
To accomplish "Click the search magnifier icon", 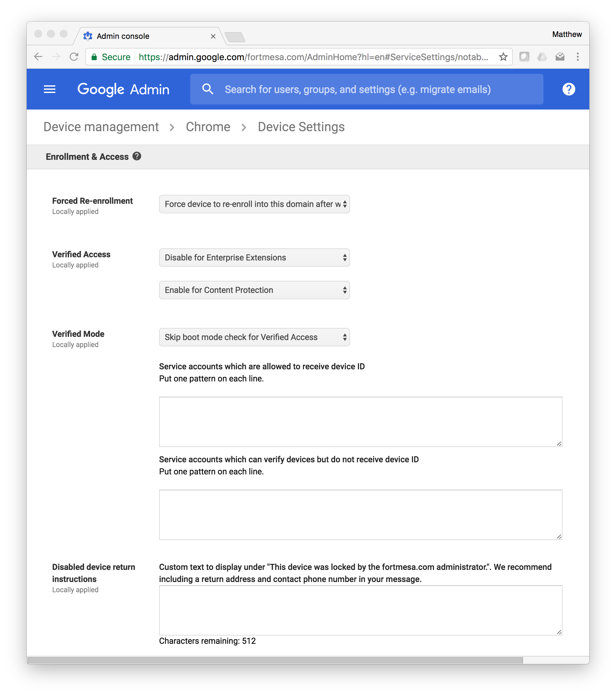I will point(207,89).
